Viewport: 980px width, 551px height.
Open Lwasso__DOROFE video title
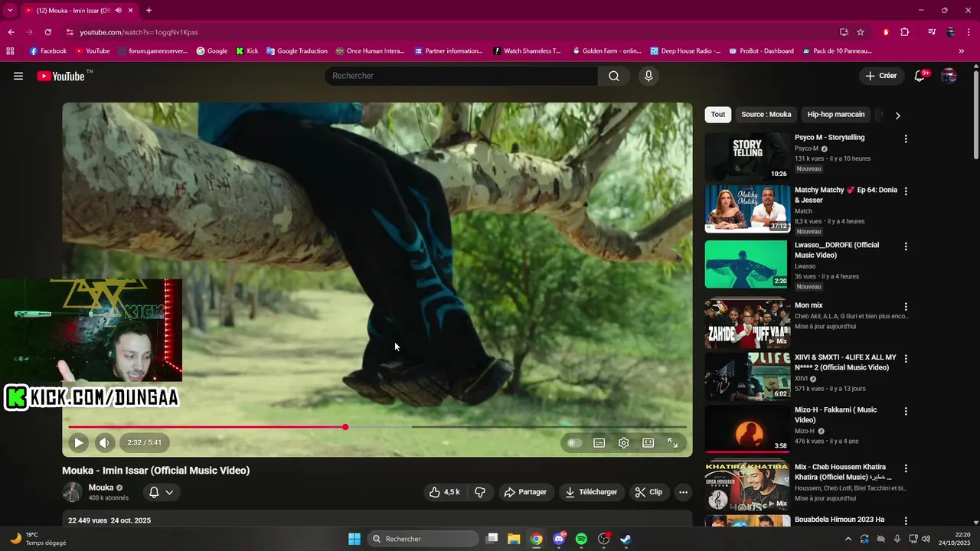click(837, 250)
